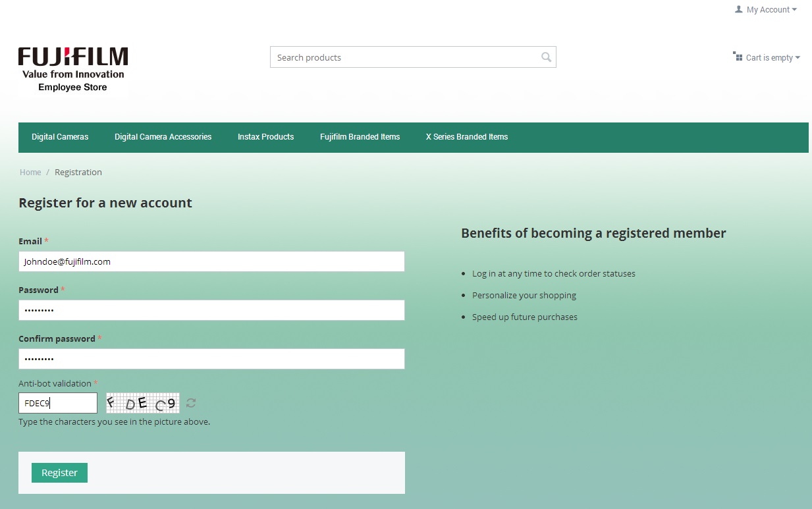Click the cart grid icon

coord(738,57)
